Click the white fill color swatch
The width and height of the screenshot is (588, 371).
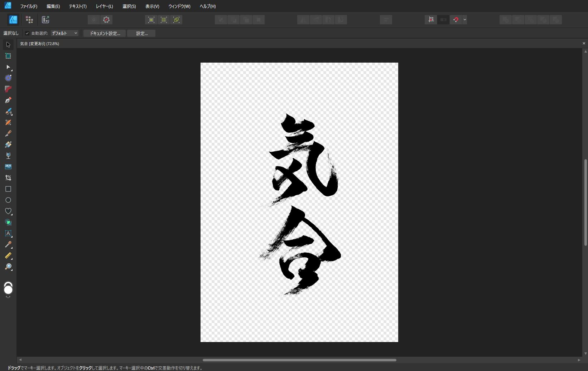point(8,289)
